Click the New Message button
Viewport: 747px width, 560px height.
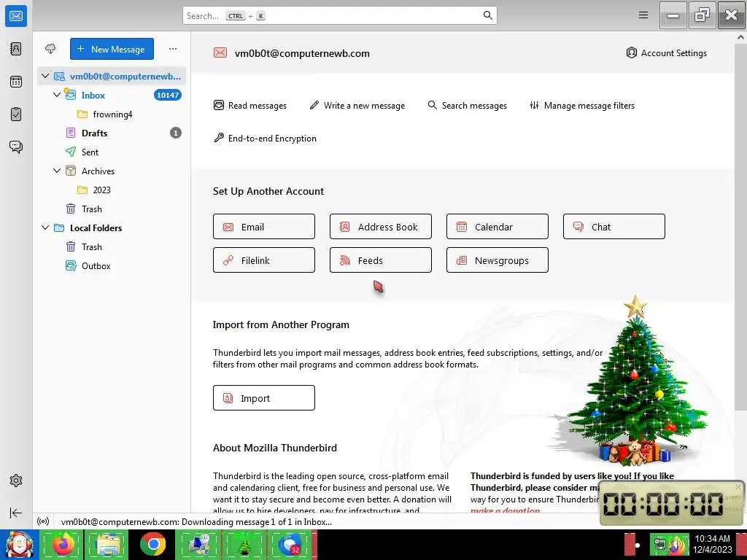pos(112,49)
